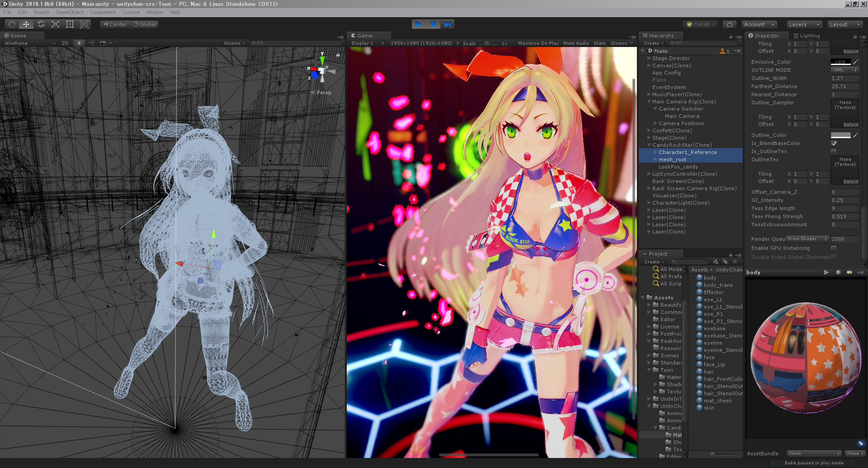
Task: Switch to the Lighting tab
Action: [807, 36]
